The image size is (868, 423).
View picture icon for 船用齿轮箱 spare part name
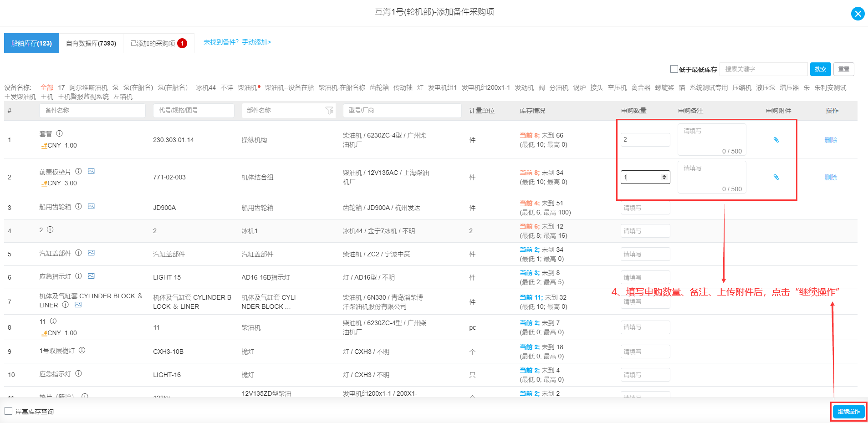click(91, 206)
